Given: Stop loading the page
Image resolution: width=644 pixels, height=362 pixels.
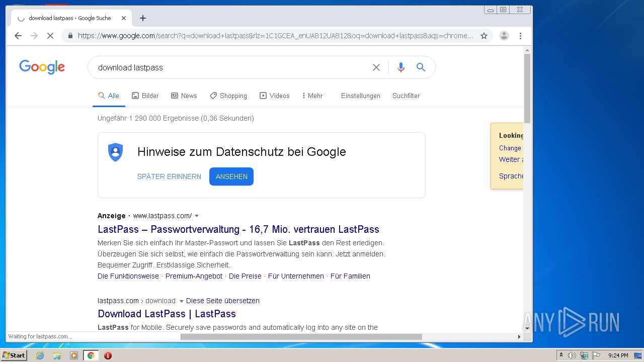Looking at the screenshot, I should coord(50,36).
